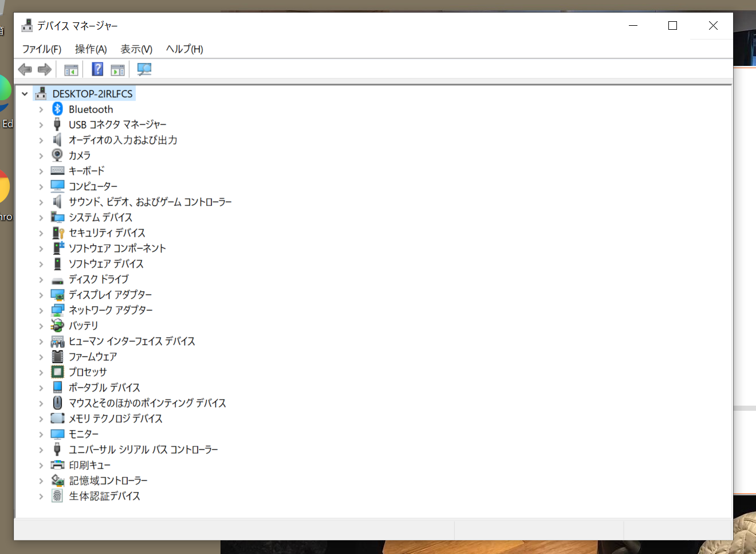Select the バッテリ tree item
Image resolution: width=756 pixels, height=554 pixels.
pos(84,326)
